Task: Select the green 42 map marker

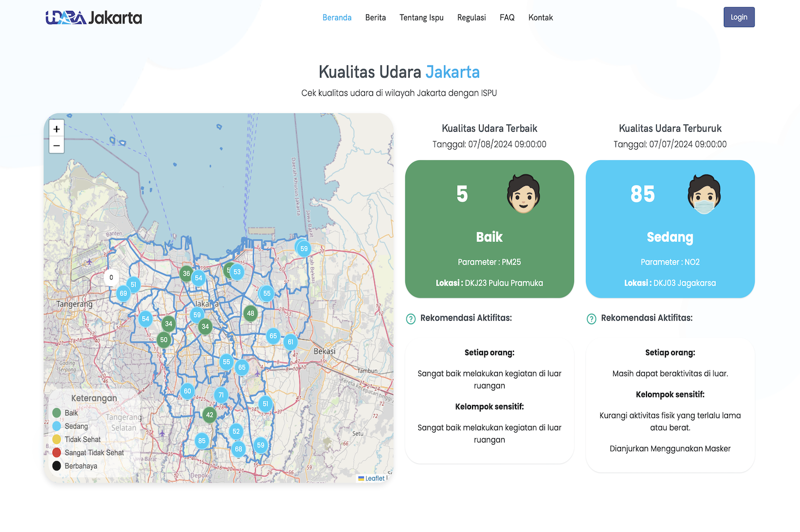Action: click(x=209, y=415)
